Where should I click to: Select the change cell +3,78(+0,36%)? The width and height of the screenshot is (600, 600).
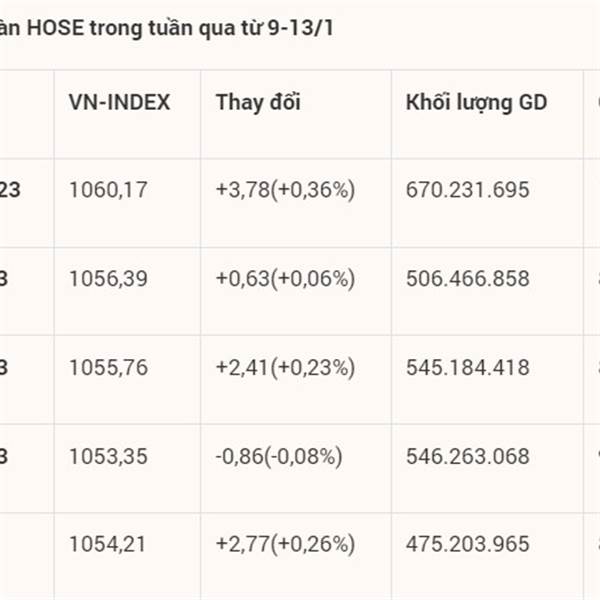coord(285,189)
